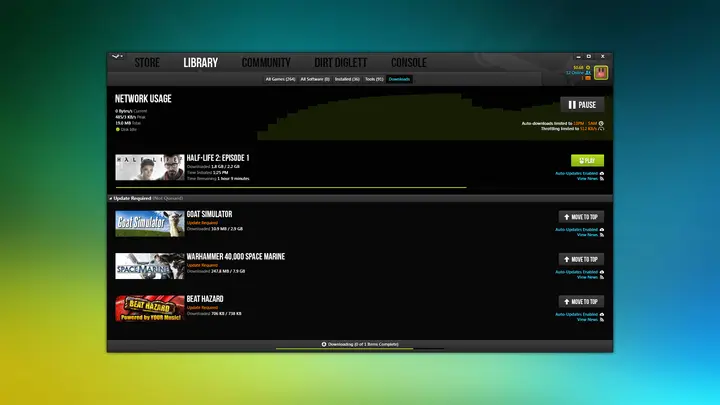Click the network usage graph
Image resolution: width=720 pixels, height=405 pixels.
point(434,117)
